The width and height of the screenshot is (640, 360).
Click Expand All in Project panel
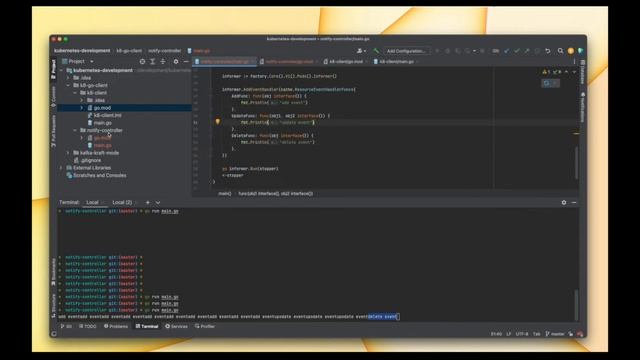tap(152, 61)
